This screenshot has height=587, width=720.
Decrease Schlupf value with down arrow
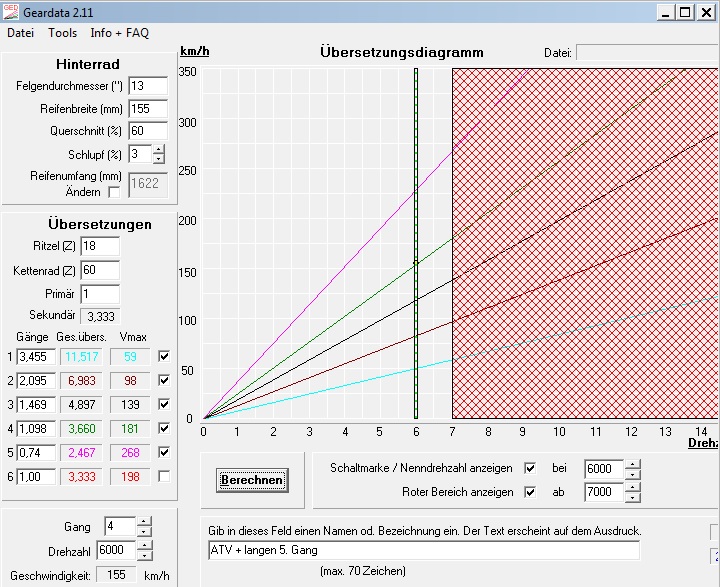[159, 159]
